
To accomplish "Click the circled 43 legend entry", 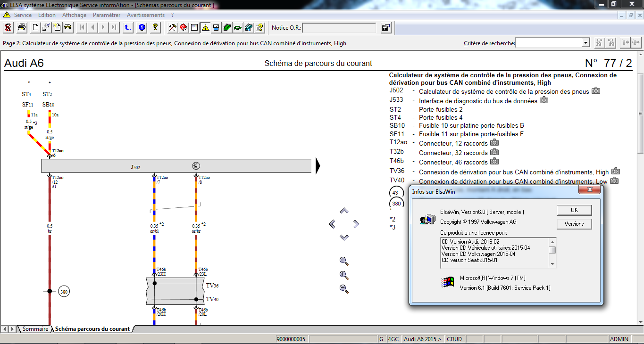I will 395,193.
